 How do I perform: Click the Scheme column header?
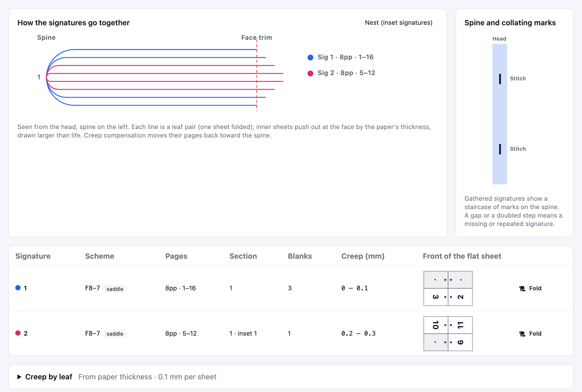click(x=100, y=256)
